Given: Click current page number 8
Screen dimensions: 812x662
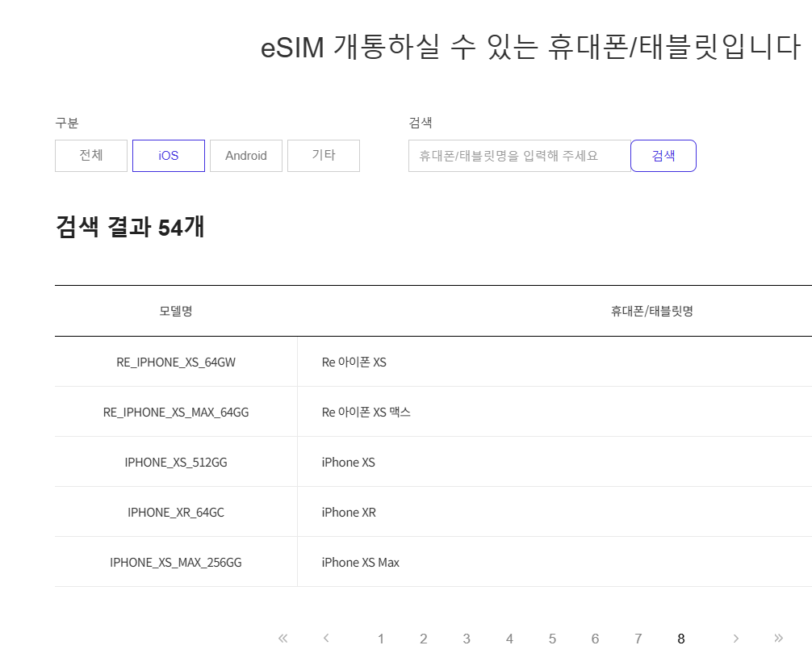Looking at the screenshot, I should coord(681,639).
